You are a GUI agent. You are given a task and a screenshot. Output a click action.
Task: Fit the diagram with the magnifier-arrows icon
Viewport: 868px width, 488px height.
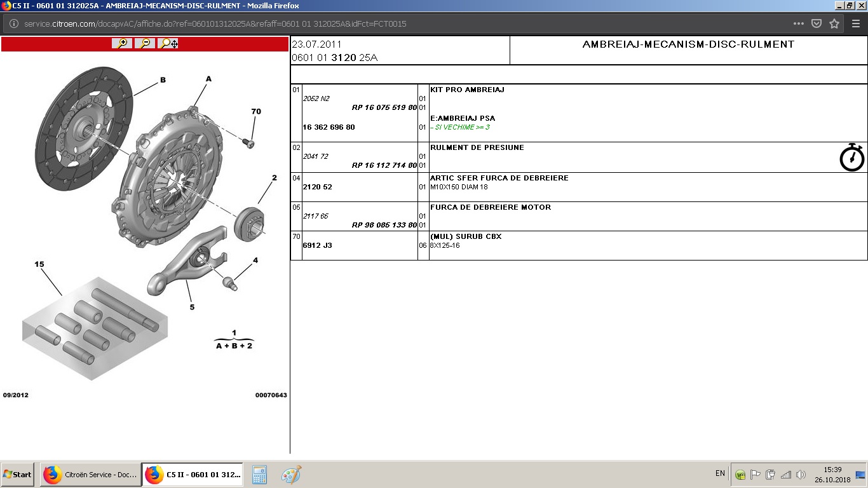point(168,43)
